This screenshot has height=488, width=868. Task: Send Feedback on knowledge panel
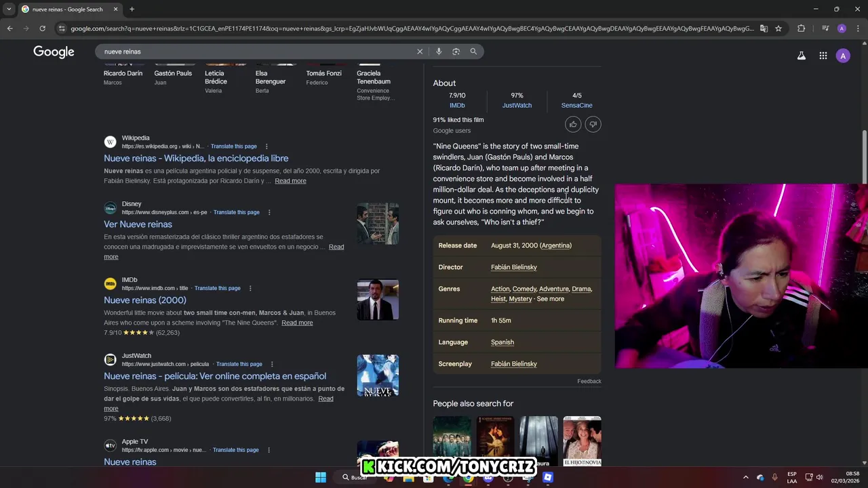coord(589,382)
